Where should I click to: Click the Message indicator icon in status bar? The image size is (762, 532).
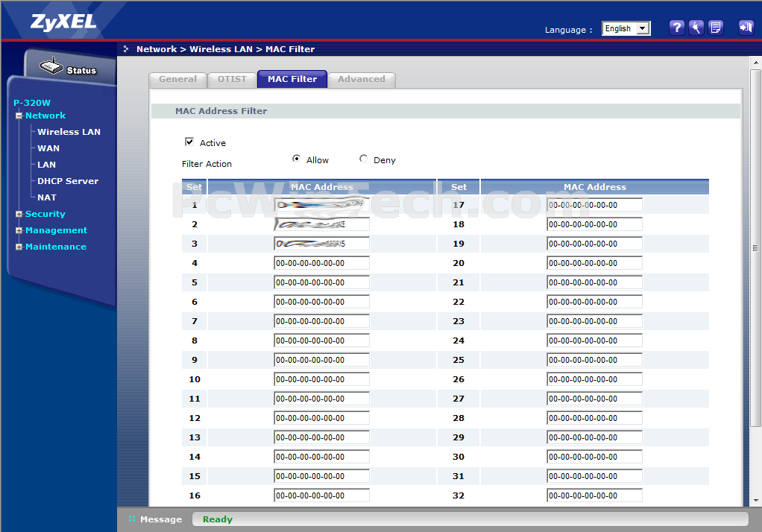click(132, 519)
